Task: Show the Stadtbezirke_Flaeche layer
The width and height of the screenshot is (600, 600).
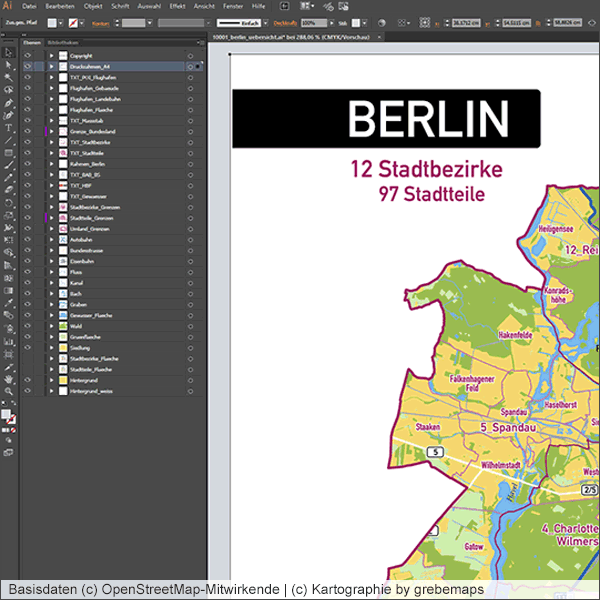Action: [x=27, y=359]
